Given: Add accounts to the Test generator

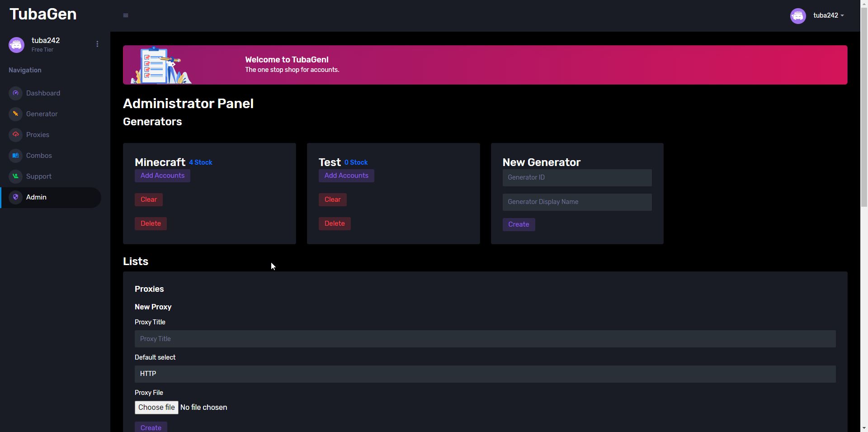Looking at the screenshot, I should coord(346,176).
